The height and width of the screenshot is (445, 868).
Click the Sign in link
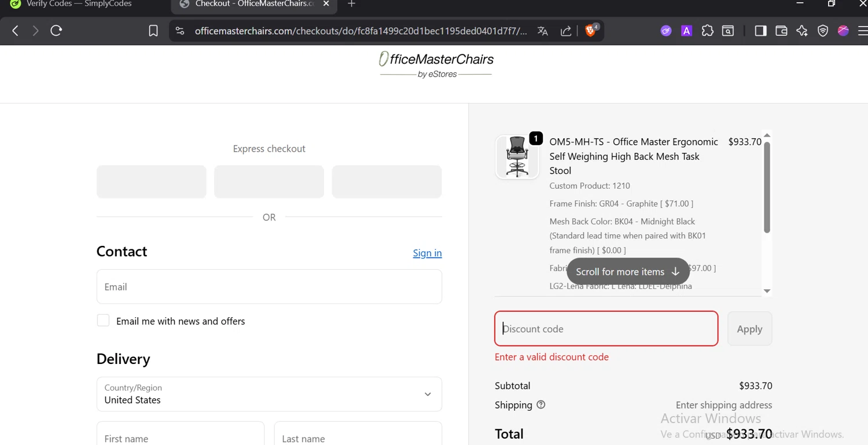click(x=427, y=253)
